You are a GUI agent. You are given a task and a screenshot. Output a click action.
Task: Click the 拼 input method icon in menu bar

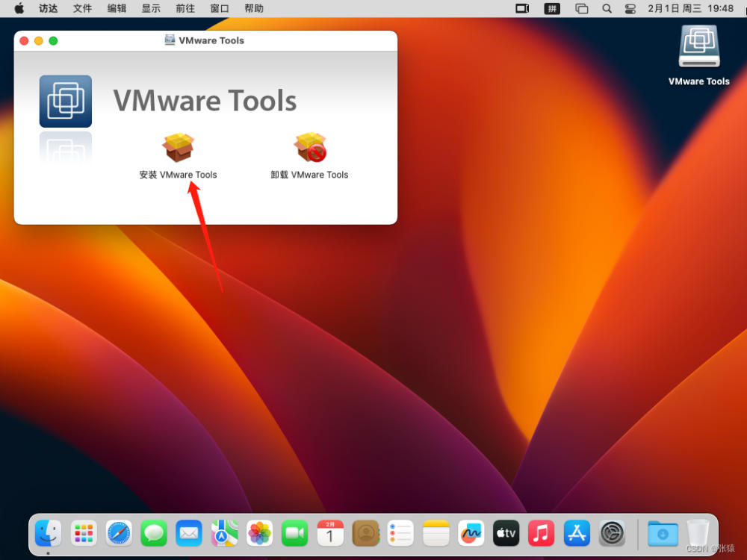tap(552, 8)
